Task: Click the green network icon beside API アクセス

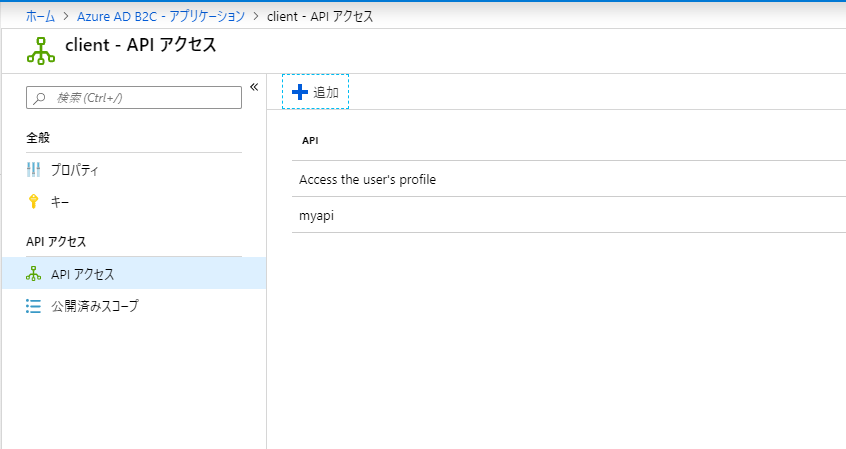Action: point(33,274)
